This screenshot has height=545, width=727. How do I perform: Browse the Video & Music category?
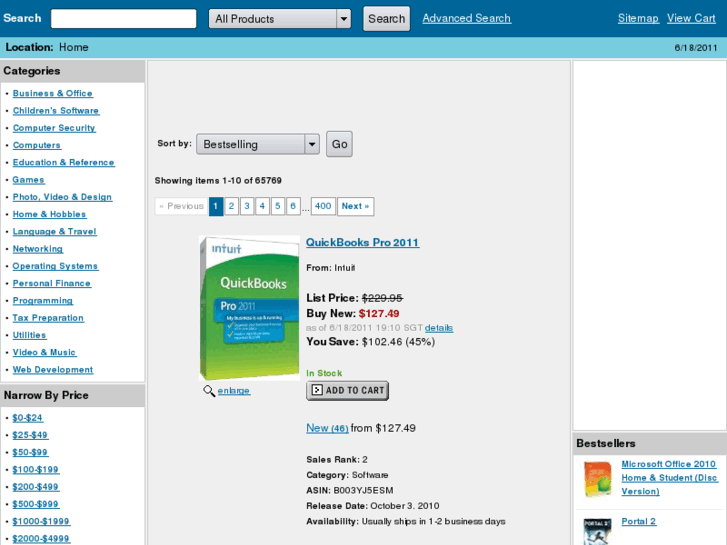point(45,352)
